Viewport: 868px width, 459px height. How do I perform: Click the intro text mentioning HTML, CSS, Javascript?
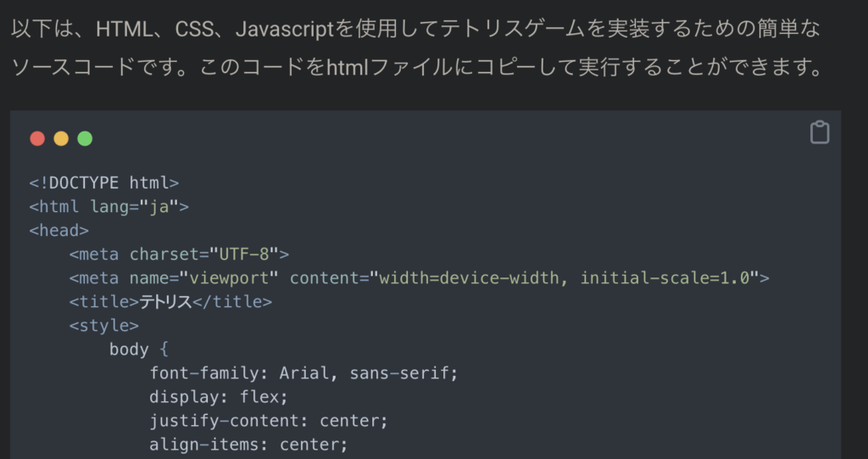pos(415,30)
